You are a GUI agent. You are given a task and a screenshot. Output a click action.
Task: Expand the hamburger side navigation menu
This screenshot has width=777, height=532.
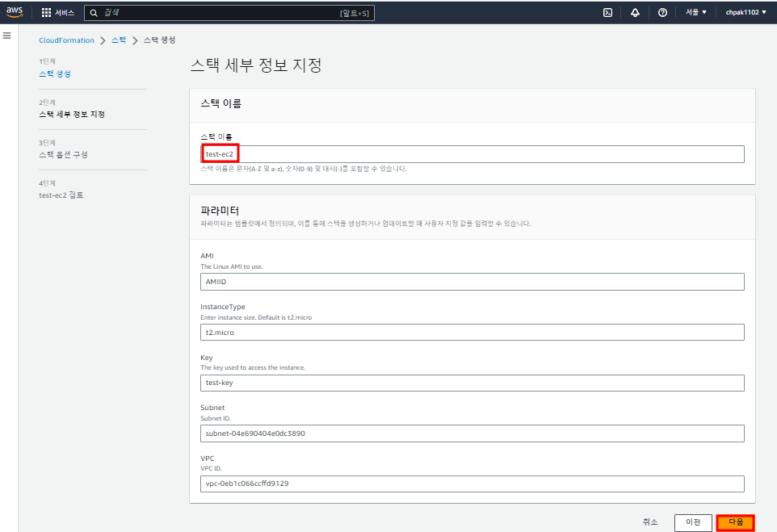[7, 36]
